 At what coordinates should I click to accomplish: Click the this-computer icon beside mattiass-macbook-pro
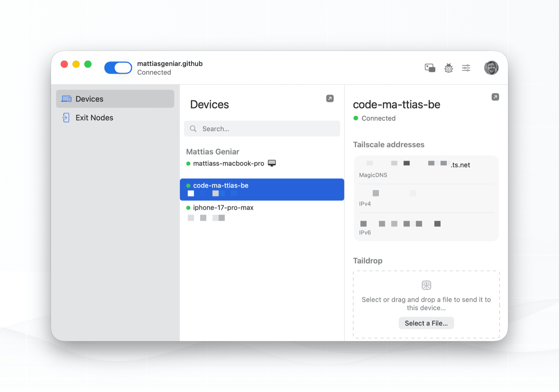pos(272,163)
